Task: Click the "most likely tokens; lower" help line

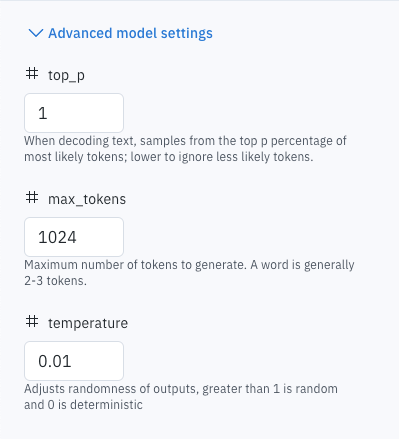Action: [169, 157]
